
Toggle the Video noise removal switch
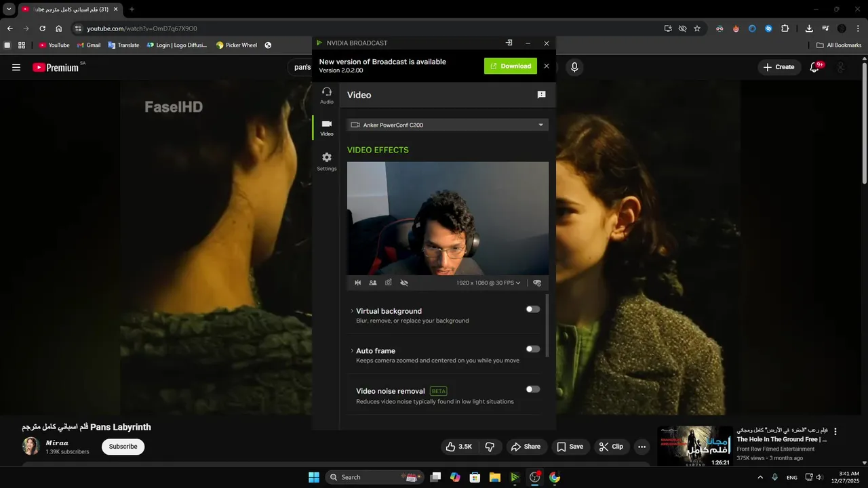pos(533,389)
